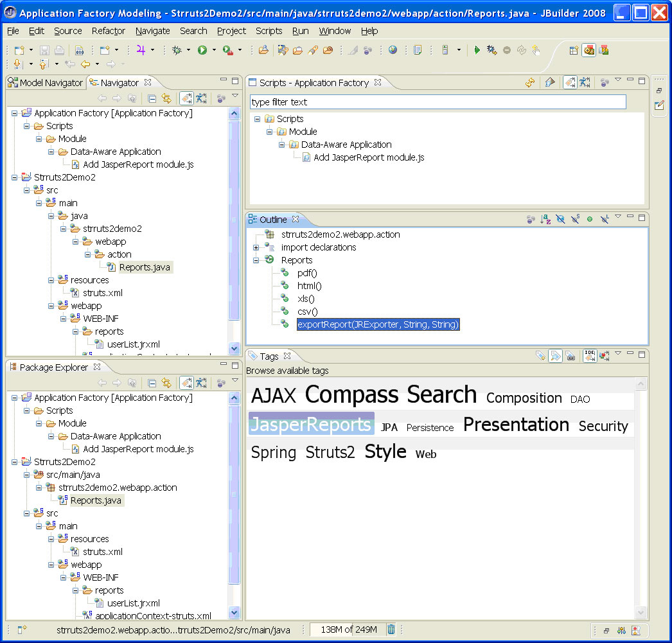Select exportReport method in Outline
This screenshot has height=643, width=672.
click(378, 325)
